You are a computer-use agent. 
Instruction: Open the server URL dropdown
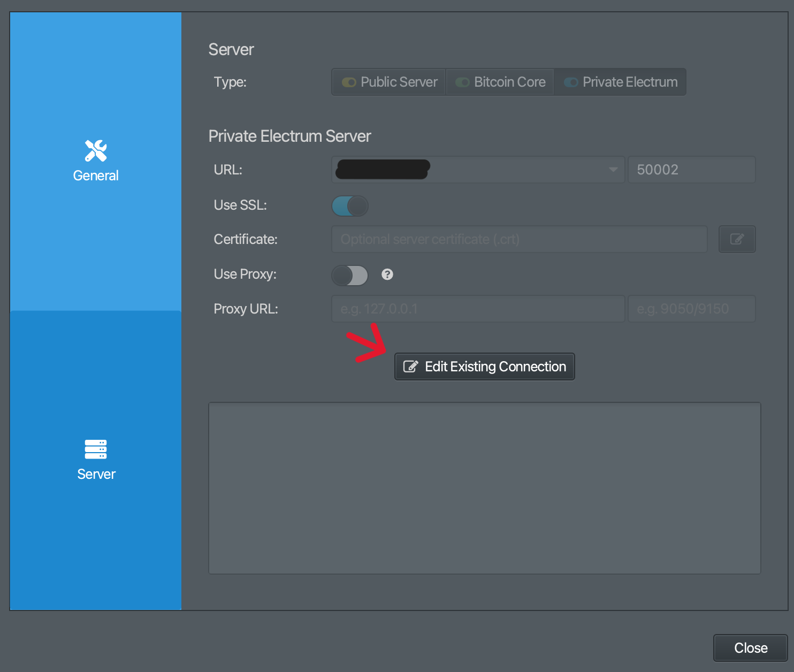point(612,170)
